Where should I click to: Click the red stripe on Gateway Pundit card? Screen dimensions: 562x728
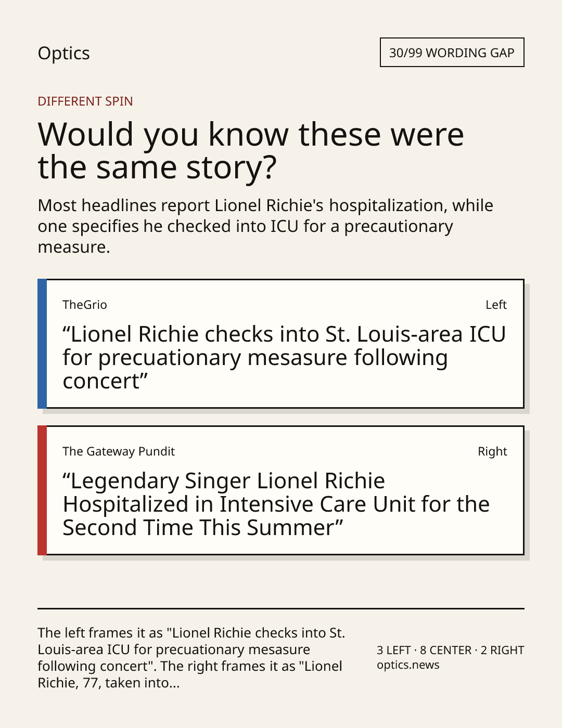pyautogui.click(x=42, y=490)
